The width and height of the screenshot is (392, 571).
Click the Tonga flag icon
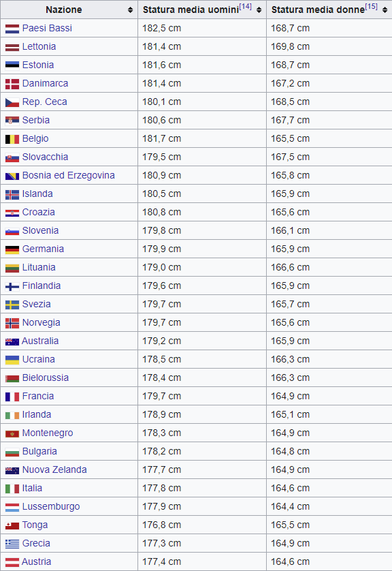pos(12,525)
